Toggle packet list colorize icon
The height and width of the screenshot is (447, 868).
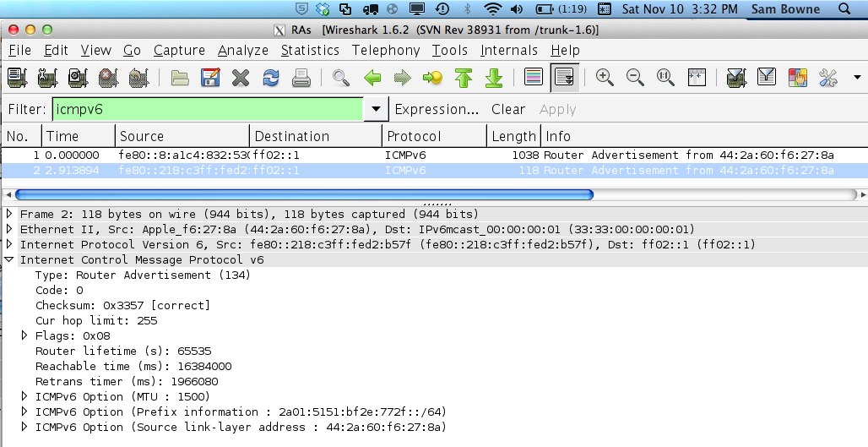pos(533,77)
